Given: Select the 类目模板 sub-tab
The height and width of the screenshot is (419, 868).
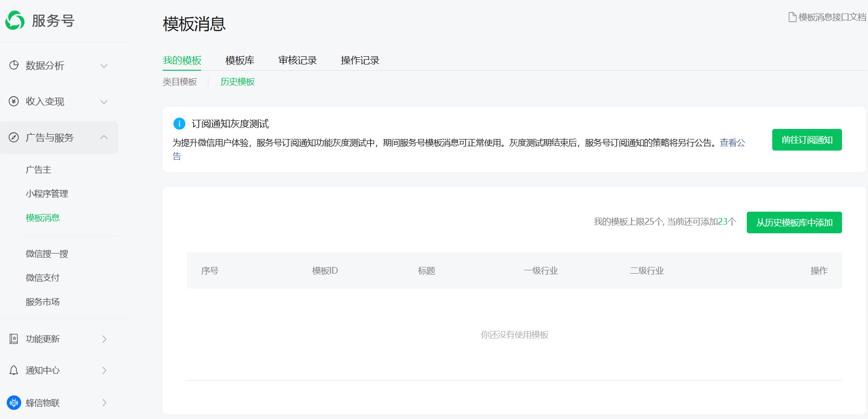Looking at the screenshot, I should point(180,82).
